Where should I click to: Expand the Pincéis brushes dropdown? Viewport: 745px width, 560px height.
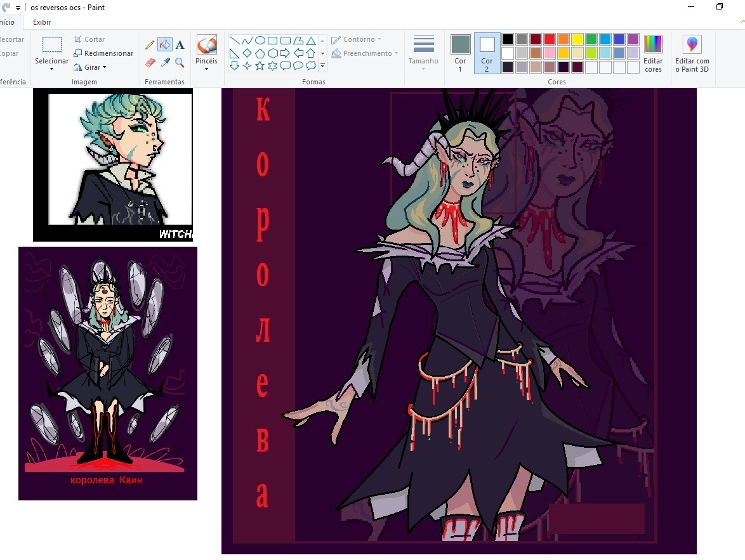[x=206, y=68]
